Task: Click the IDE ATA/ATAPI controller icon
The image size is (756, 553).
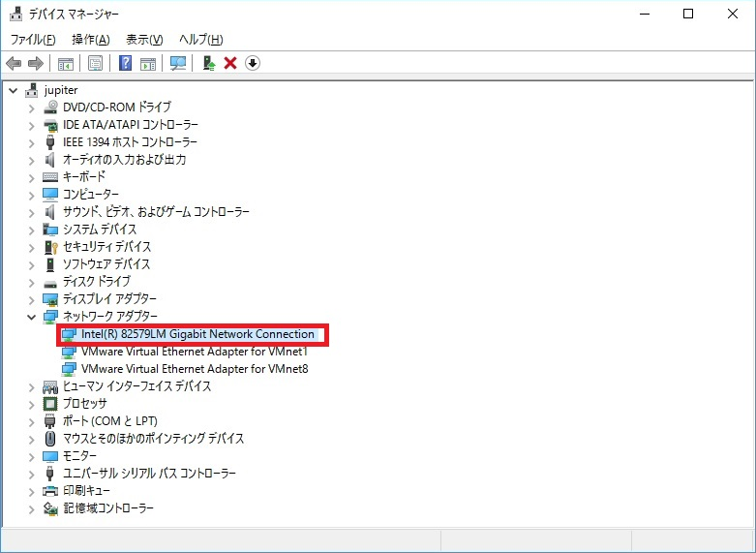Action: pyautogui.click(x=50, y=125)
